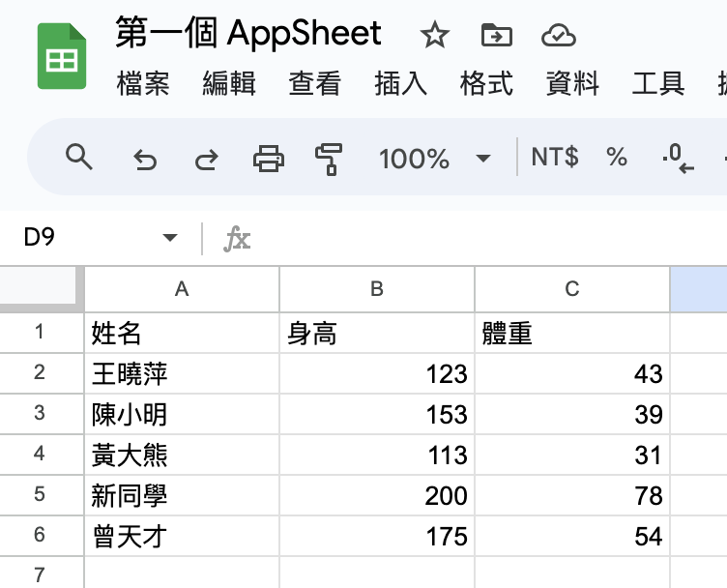This screenshot has width=727, height=588.
Task: Click the cell with value 39
Action: point(572,414)
